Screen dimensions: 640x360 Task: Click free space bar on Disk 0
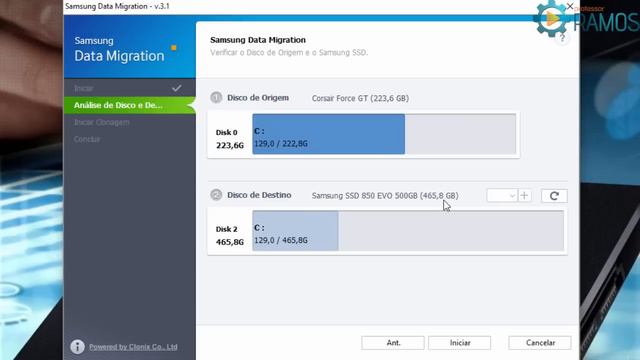pyautogui.click(x=460, y=134)
